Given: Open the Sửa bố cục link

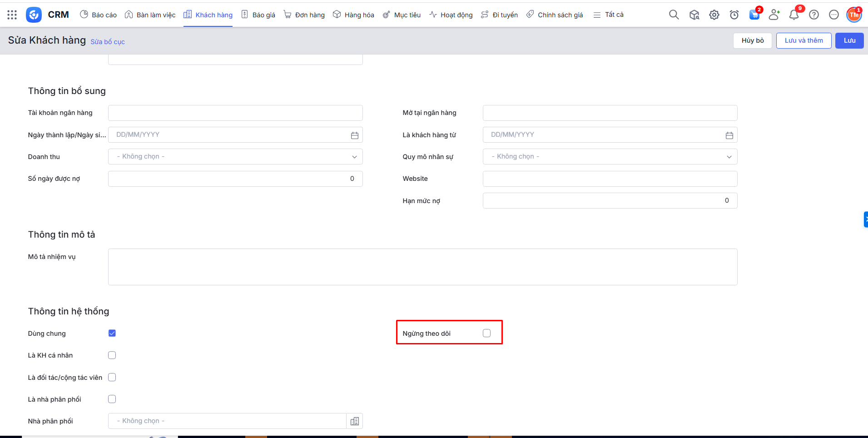Looking at the screenshot, I should click(108, 42).
